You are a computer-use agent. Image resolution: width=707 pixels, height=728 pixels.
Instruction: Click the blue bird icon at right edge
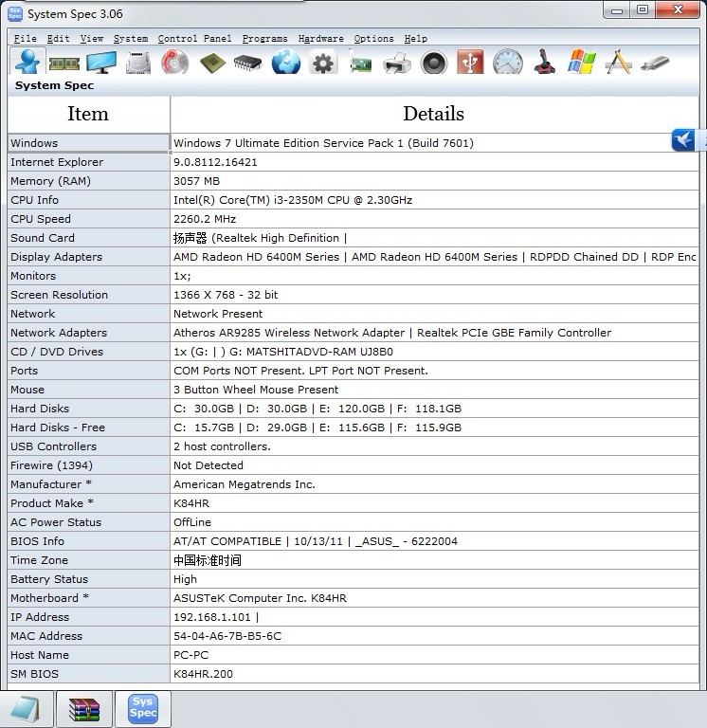click(684, 140)
